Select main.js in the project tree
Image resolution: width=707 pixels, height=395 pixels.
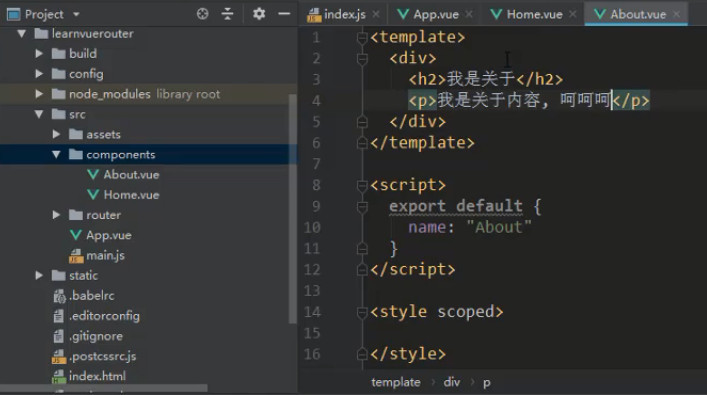[105, 255]
